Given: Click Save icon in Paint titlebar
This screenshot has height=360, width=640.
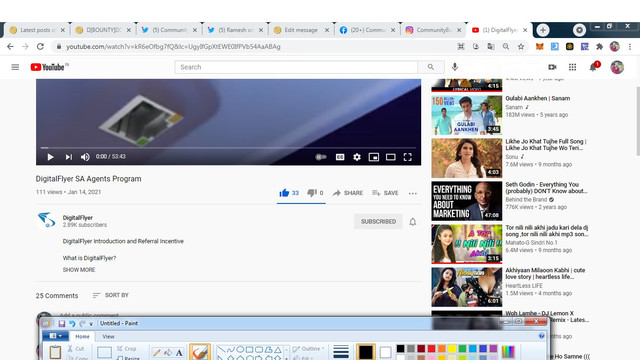Looking at the screenshot, I should tap(62, 323).
